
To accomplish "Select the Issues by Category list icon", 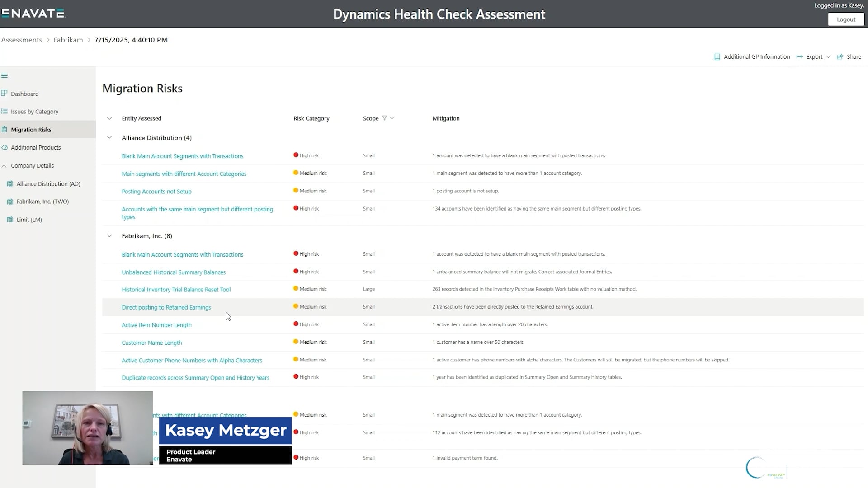I will (x=5, y=111).
